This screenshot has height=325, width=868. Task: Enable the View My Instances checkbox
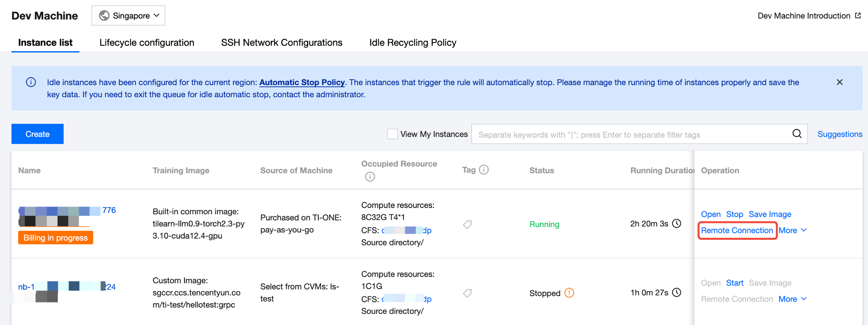pos(392,134)
